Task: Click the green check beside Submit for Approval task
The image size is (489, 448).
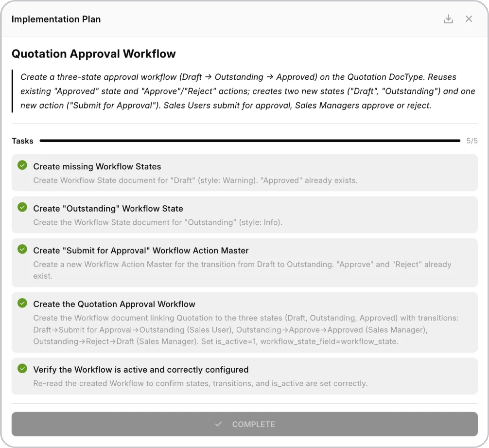Action: 22,249
